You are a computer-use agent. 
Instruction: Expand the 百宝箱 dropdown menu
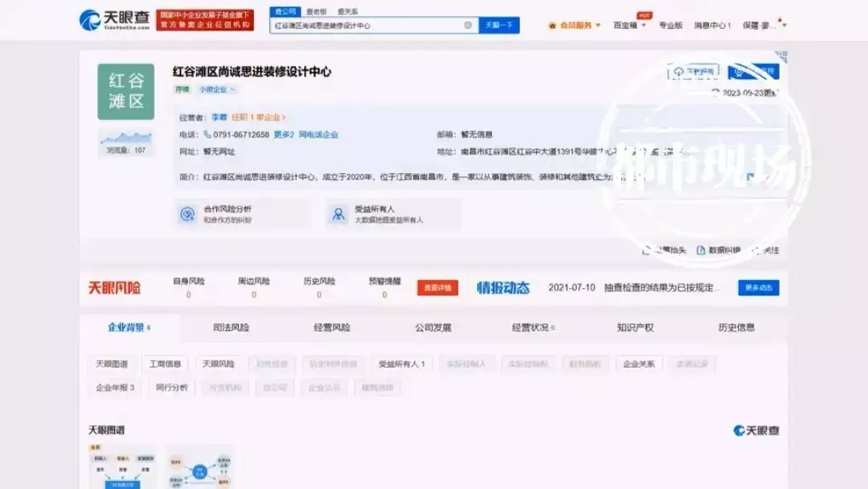[x=643, y=26]
